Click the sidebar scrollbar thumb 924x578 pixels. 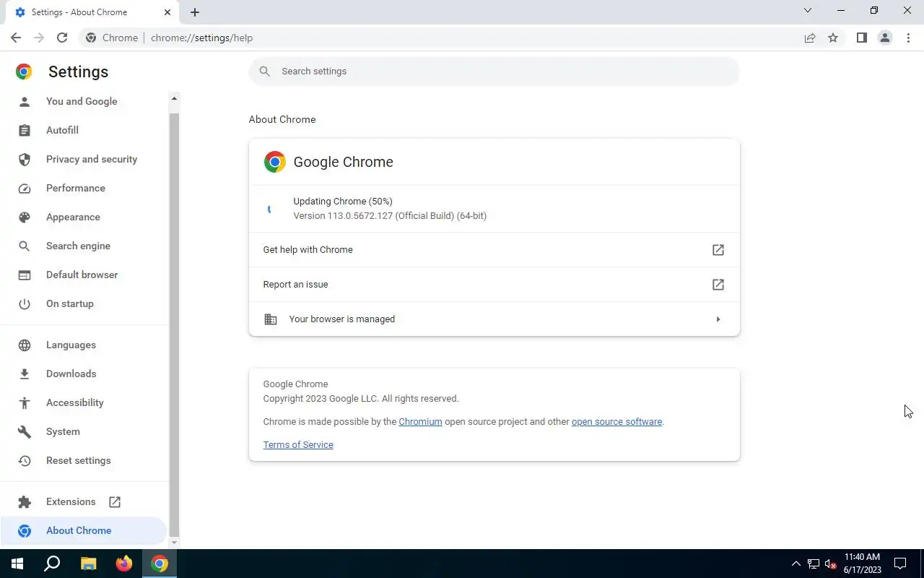(174, 324)
